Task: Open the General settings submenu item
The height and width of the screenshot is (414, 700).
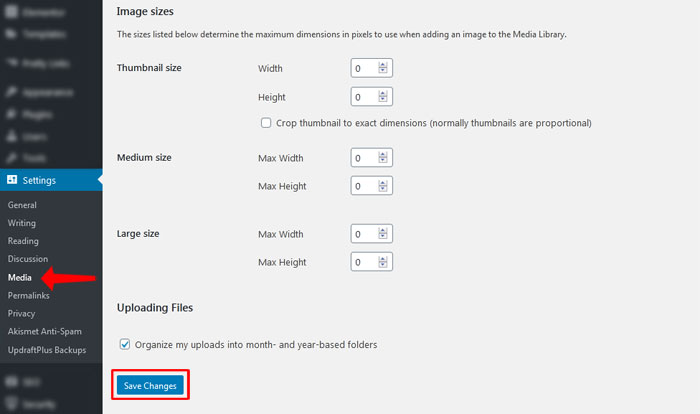Action: [x=22, y=205]
